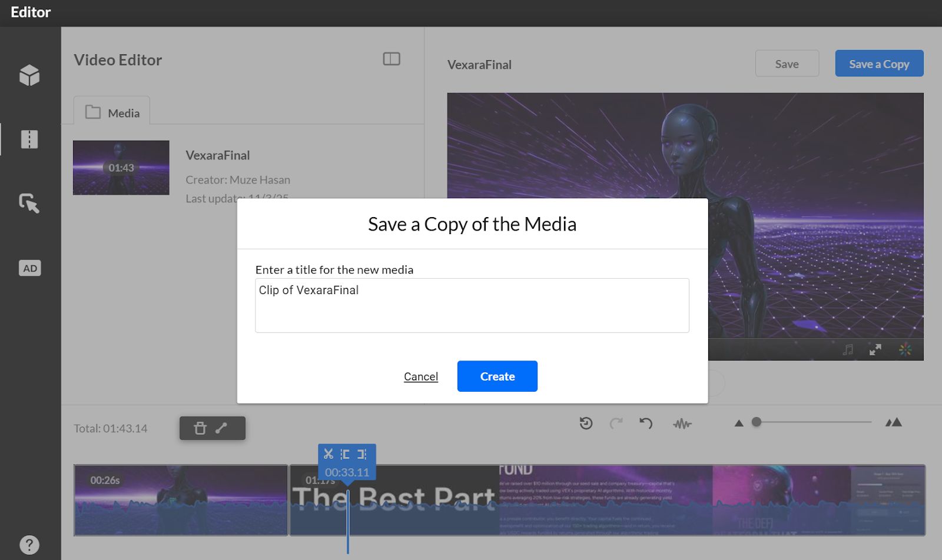
Task: Select the video editor filmstrip sidebar icon
Action: coord(29,139)
